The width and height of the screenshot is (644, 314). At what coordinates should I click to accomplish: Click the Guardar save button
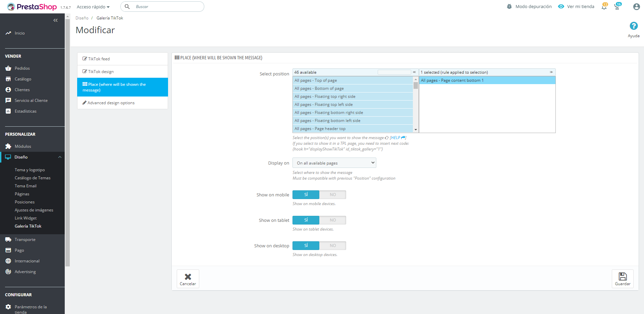pos(623,279)
